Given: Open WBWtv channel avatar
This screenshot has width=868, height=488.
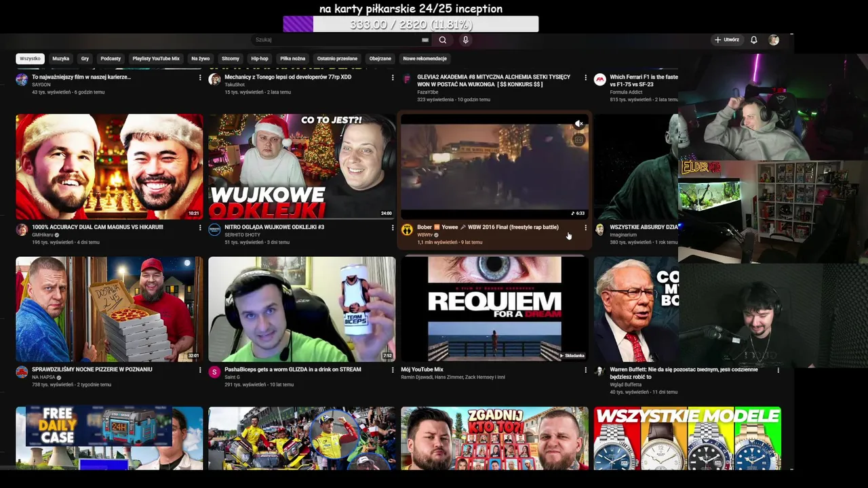Looking at the screenshot, I should click(x=407, y=230).
